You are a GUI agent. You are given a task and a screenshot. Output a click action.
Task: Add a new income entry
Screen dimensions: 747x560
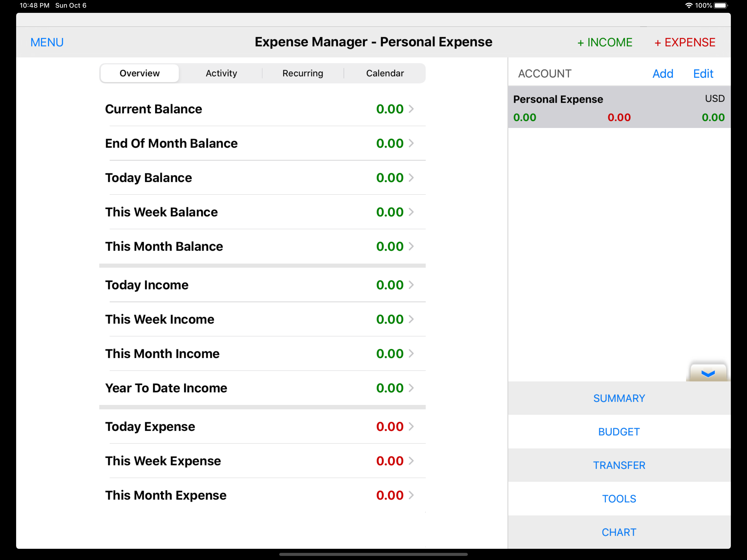coord(605,42)
